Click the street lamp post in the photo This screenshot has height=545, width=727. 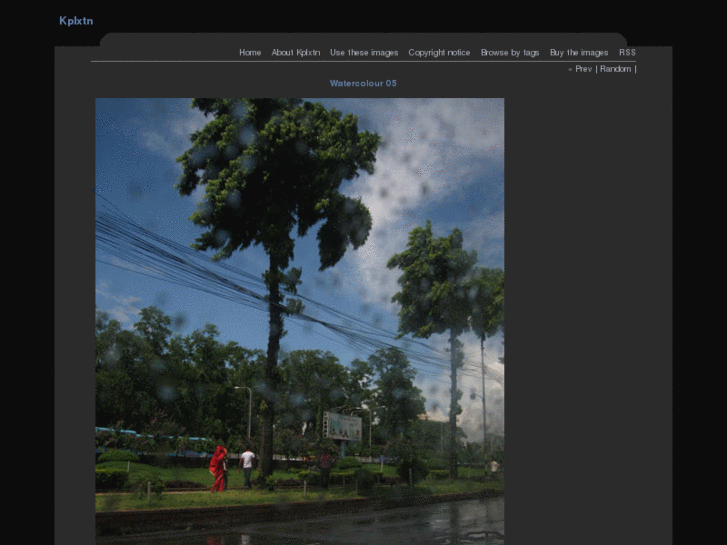248,415
